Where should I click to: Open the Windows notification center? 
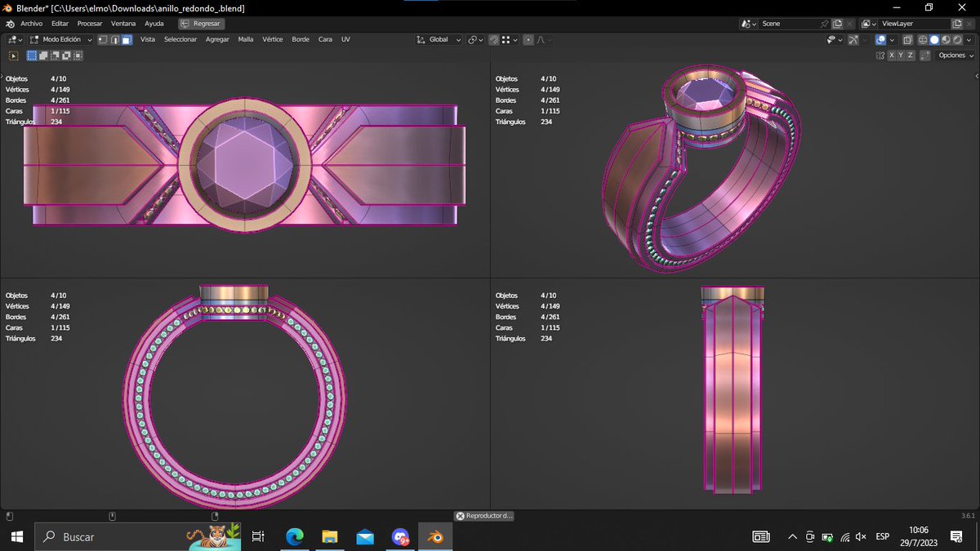click(x=956, y=536)
